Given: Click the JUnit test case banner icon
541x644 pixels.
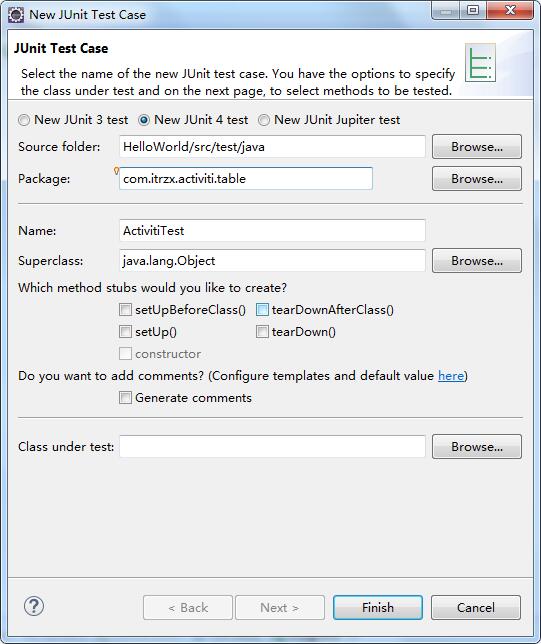Looking at the screenshot, I should click(x=480, y=62).
